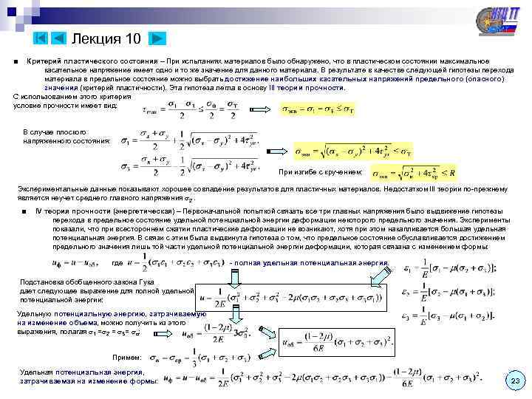Go back to the previous slide
The image size is (532, 399).
coord(58,38)
